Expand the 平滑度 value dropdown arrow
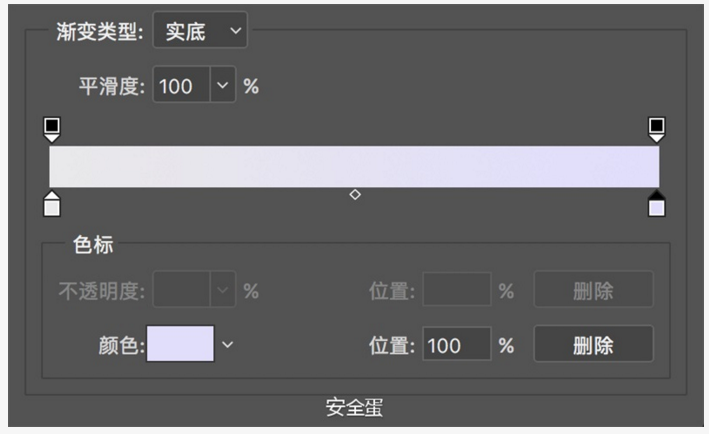Screen dimensions: 709x434 click(223, 86)
